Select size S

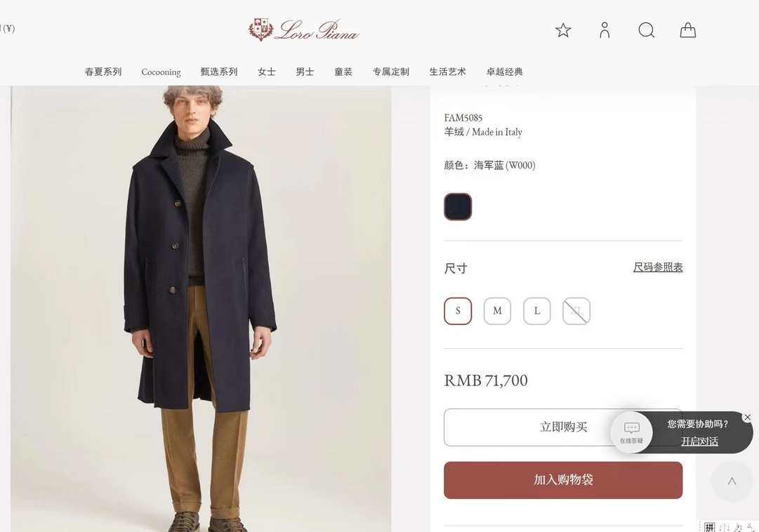[458, 311]
